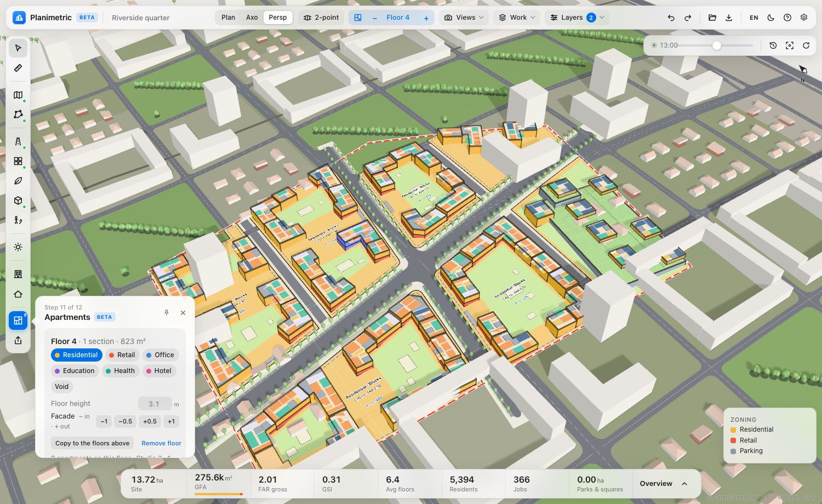This screenshot has width=822, height=504.
Task: Open the apartments floor plan tool
Action: coord(18,320)
